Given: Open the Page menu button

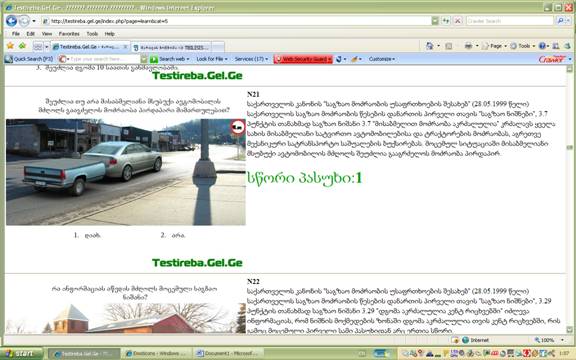Looking at the screenshot, I should [x=494, y=46].
